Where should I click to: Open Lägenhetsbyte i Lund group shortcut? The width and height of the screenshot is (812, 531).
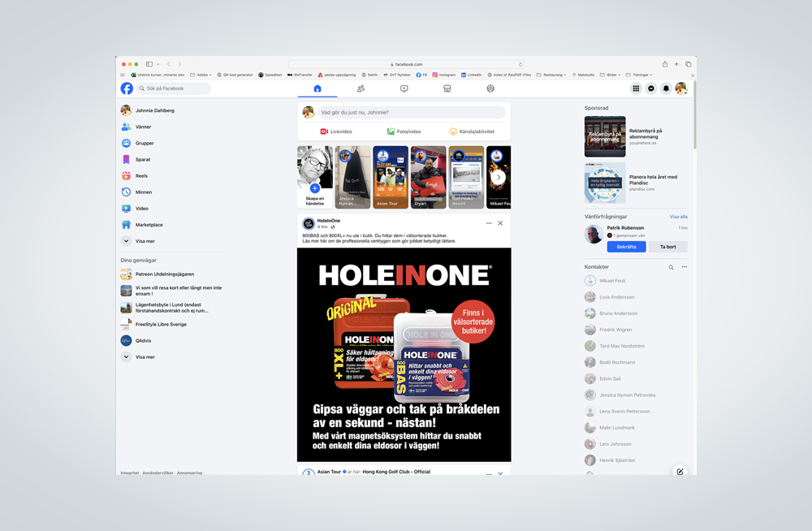tap(172, 308)
